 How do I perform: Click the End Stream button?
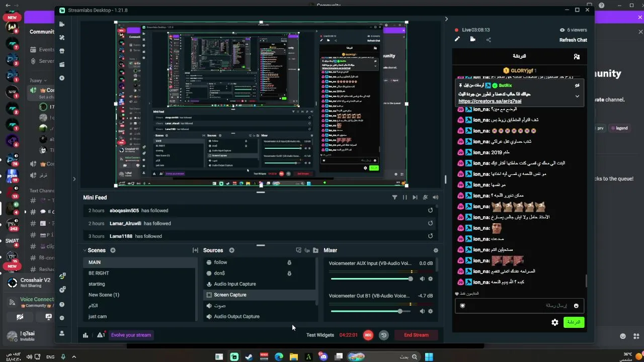416,335
